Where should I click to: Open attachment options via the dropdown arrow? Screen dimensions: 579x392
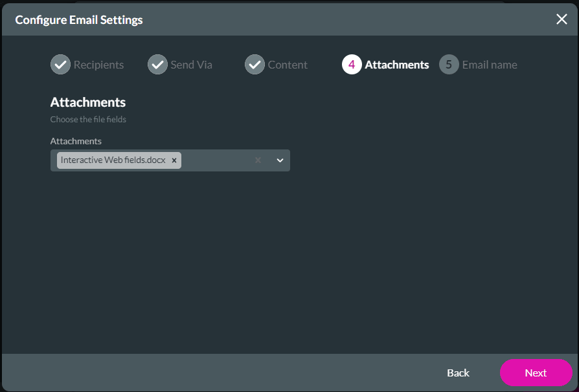point(279,160)
